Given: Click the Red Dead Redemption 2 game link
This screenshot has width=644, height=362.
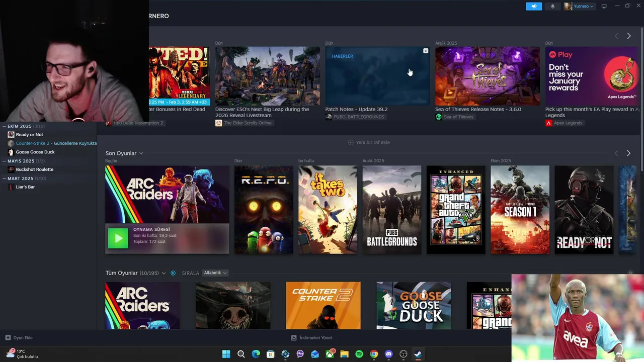Looking at the screenshot, I should [134, 123].
